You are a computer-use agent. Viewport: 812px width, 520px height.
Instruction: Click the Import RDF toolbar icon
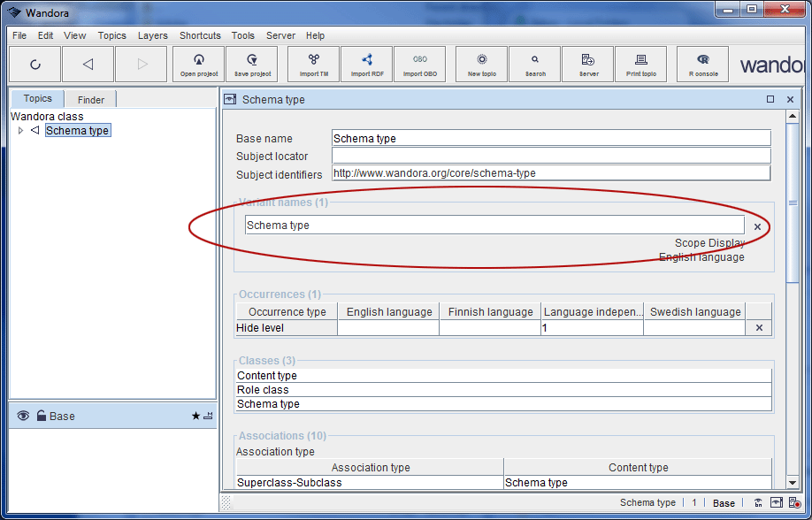[367, 65]
